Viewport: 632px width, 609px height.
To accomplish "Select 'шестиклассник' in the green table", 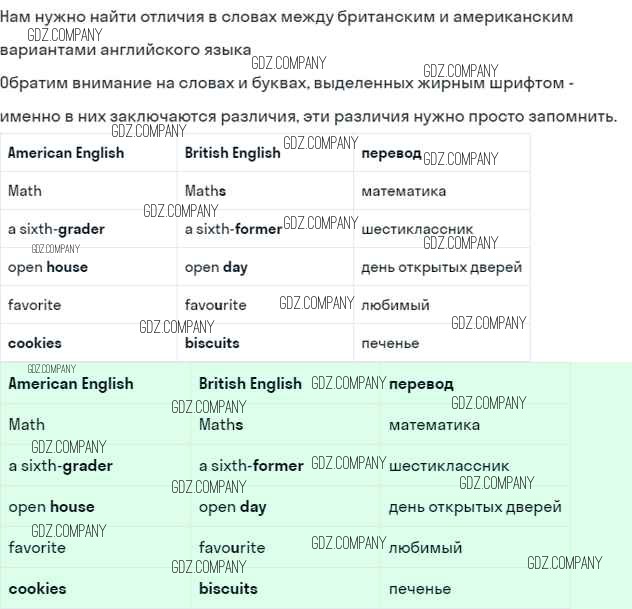I will point(449,466).
